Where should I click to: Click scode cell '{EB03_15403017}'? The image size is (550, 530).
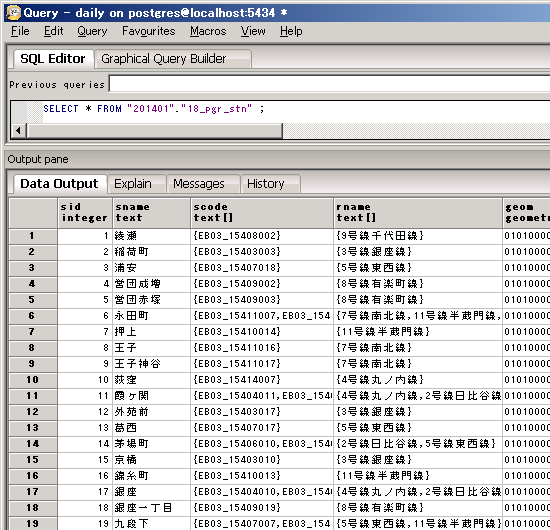click(262, 412)
